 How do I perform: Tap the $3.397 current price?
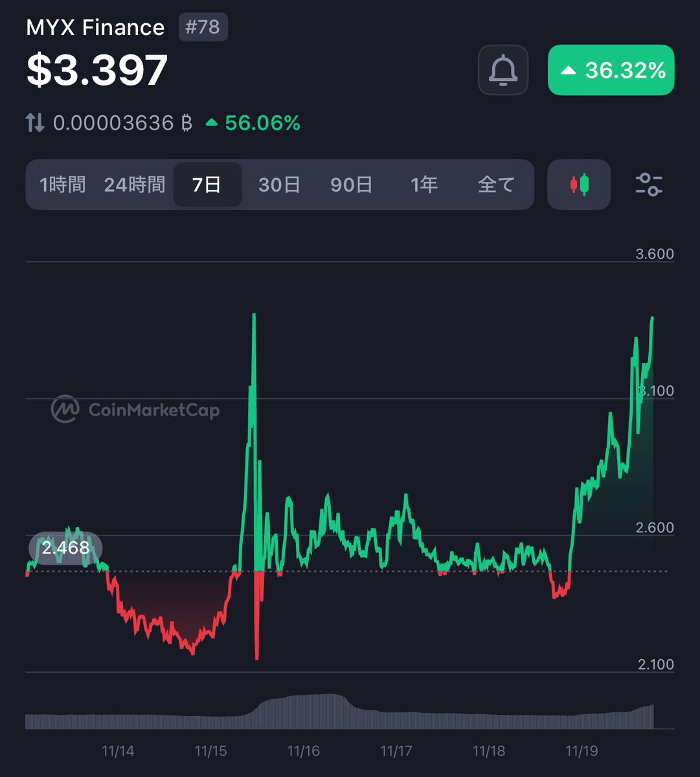(97, 70)
